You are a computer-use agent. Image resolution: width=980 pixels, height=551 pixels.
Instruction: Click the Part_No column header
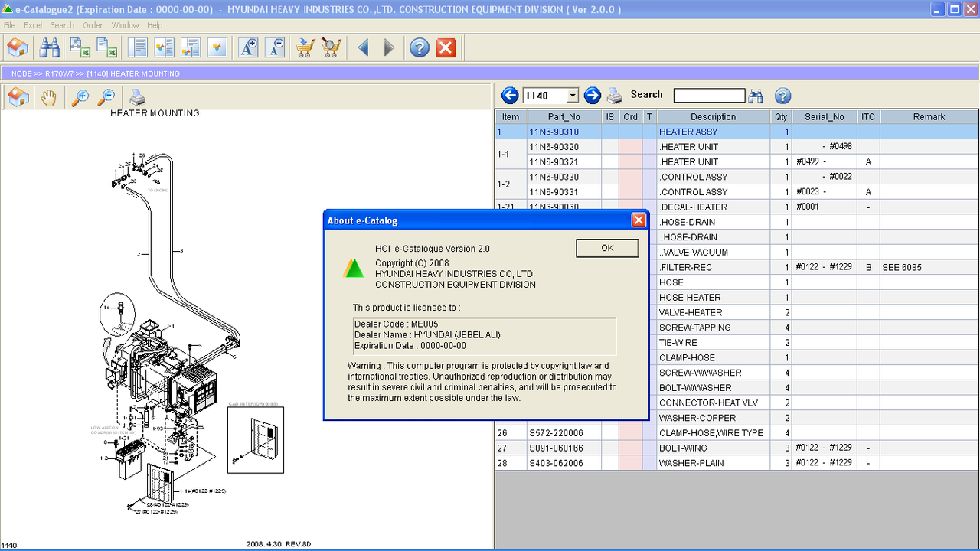(564, 117)
